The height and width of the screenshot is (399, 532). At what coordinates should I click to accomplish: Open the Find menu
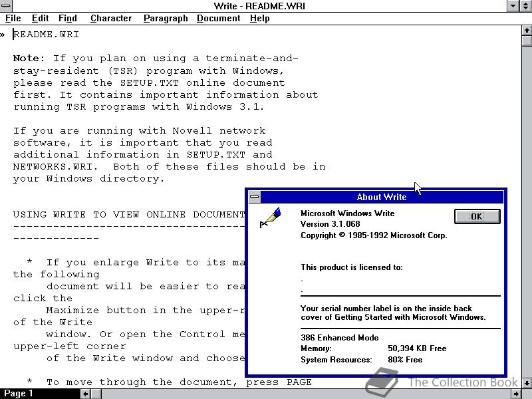tap(68, 19)
